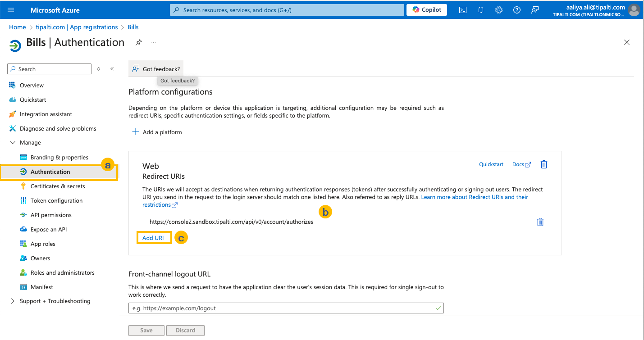Send feedback via the megaphone icon

[x=534, y=9]
